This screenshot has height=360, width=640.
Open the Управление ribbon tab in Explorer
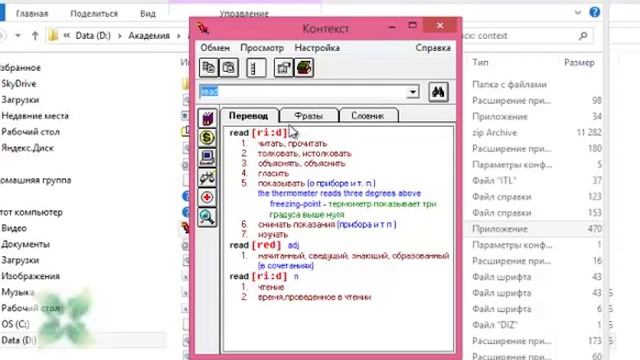[x=244, y=13]
